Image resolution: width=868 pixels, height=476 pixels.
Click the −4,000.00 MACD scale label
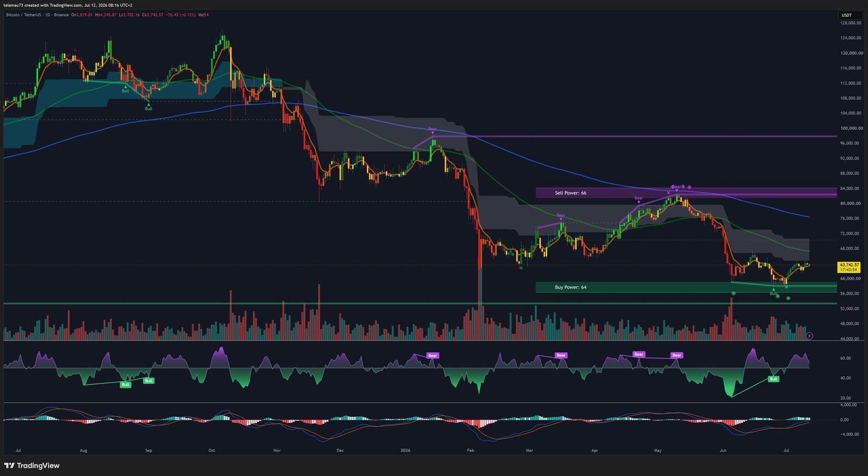tap(850, 434)
